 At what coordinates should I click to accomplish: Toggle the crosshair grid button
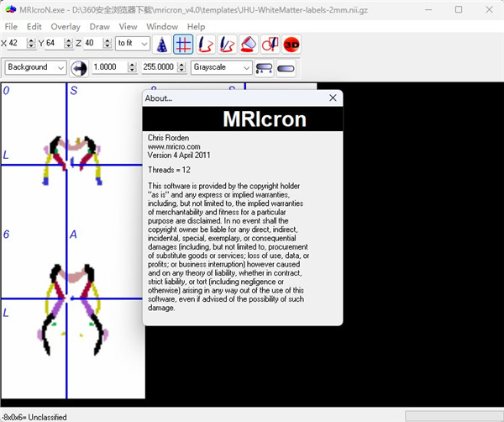(x=183, y=44)
